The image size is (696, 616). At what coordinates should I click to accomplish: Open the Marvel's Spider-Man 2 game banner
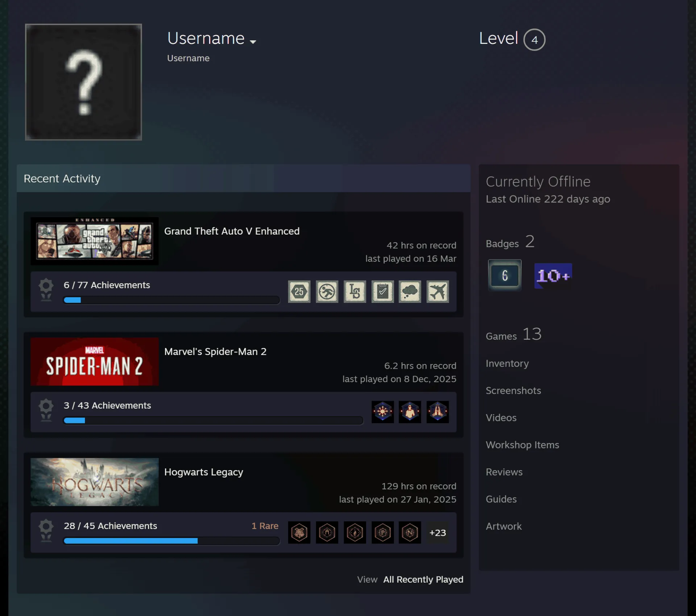pyautogui.click(x=95, y=361)
